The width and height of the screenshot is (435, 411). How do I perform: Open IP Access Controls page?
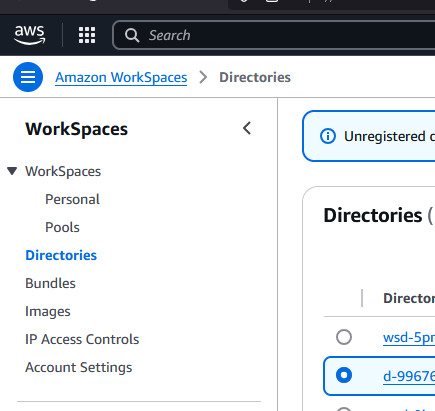82,339
